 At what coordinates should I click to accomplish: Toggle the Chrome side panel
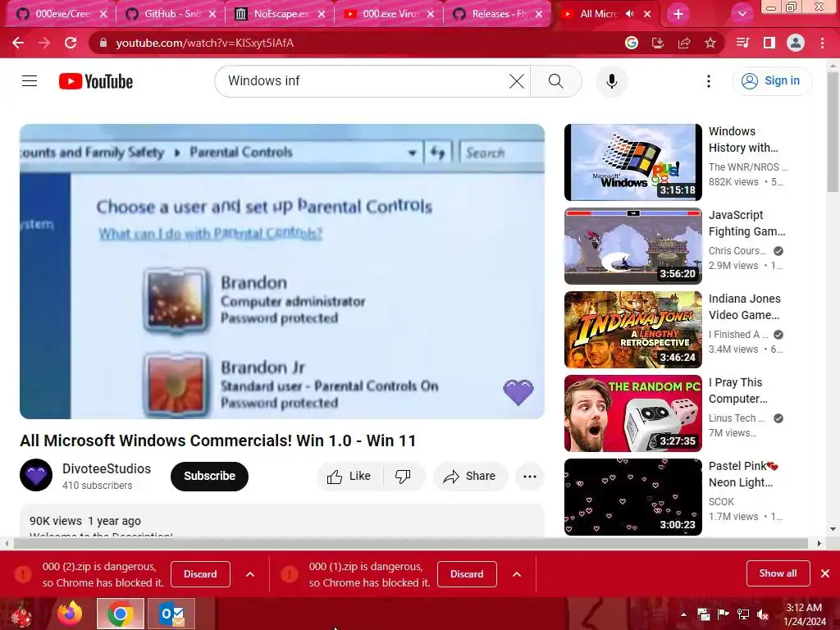point(769,43)
